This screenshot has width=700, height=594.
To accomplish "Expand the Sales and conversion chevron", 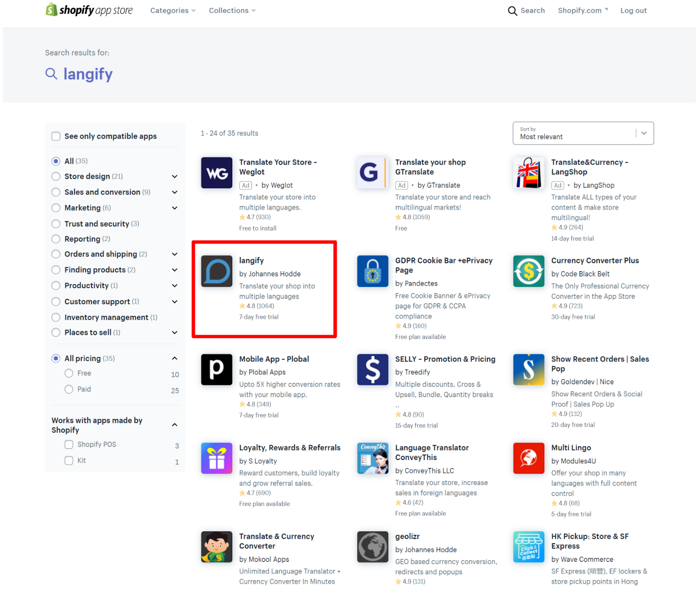I will click(175, 192).
